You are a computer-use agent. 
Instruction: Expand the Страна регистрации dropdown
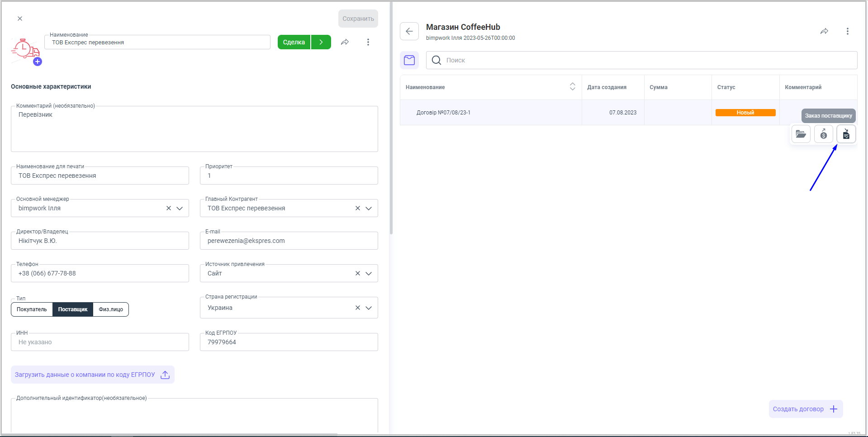click(369, 308)
